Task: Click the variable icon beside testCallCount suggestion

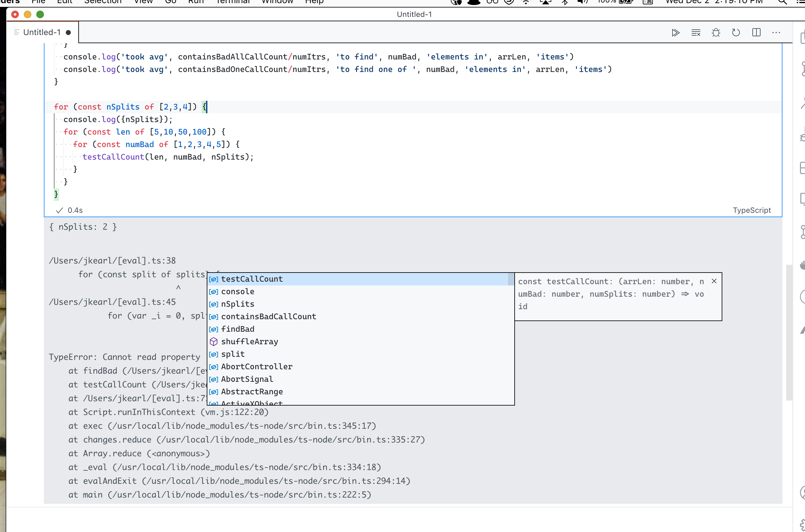Action: [214, 279]
